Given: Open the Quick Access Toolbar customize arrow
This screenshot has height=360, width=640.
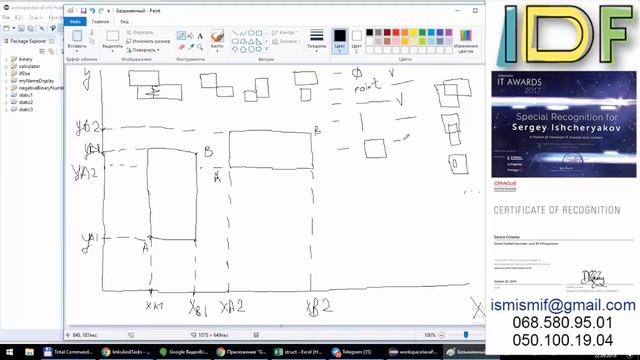Looking at the screenshot, I should click(109, 11).
